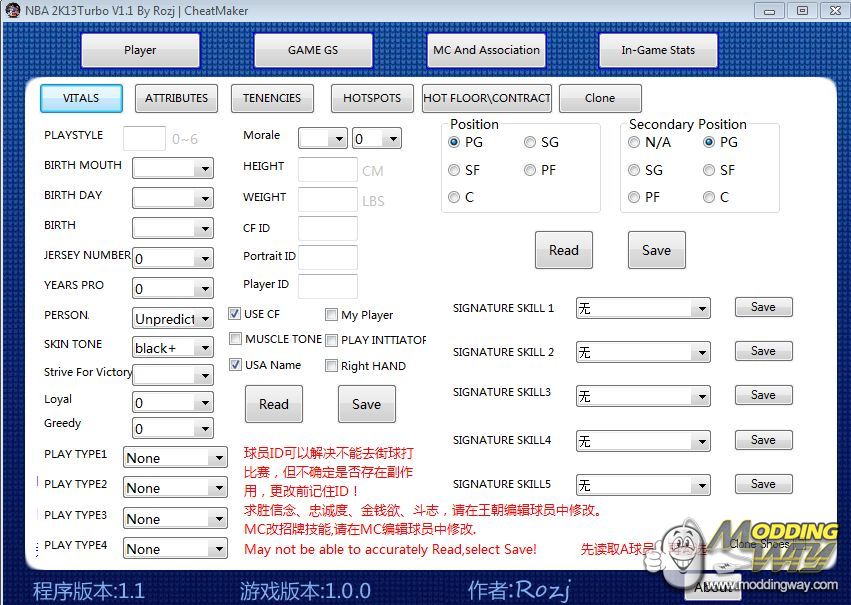Enable the My Player checkbox
The height and width of the screenshot is (605, 851).
click(x=332, y=315)
